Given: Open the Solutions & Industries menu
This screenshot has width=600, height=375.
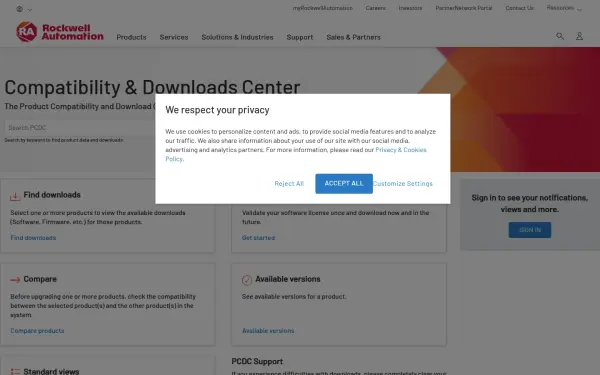Looking at the screenshot, I should point(237,37).
